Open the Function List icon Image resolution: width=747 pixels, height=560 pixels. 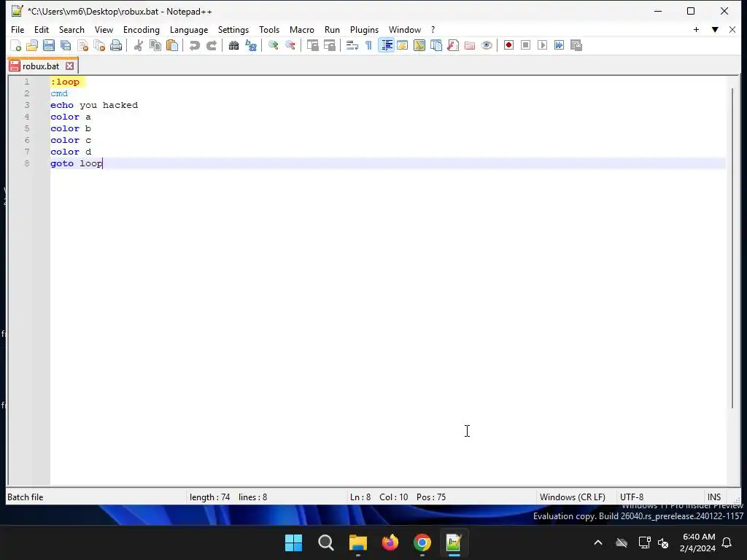(452, 45)
